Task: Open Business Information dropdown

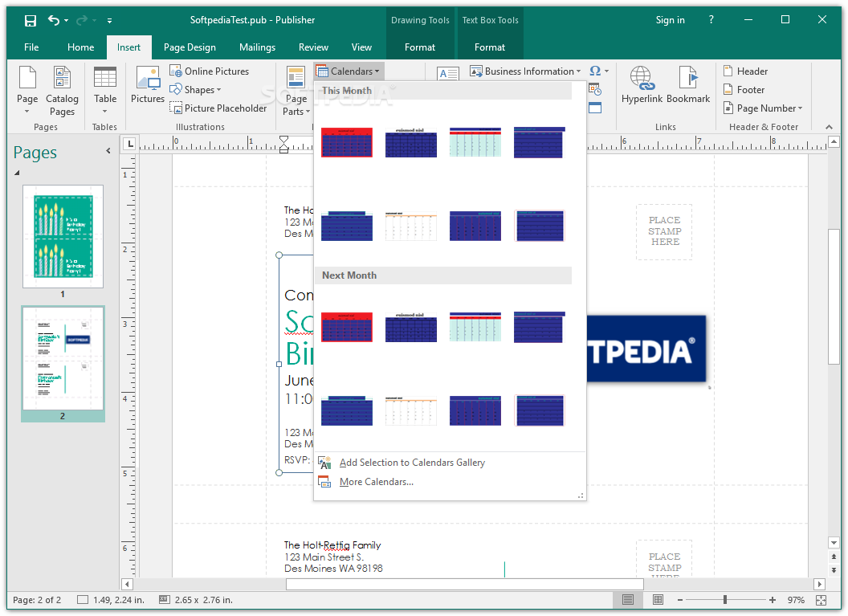Action: (525, 71)
